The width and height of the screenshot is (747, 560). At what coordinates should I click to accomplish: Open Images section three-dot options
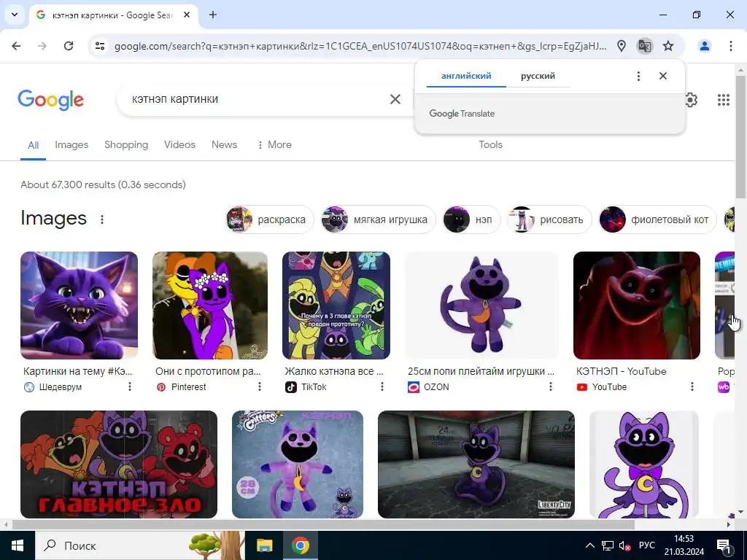(x=102, y=219)
